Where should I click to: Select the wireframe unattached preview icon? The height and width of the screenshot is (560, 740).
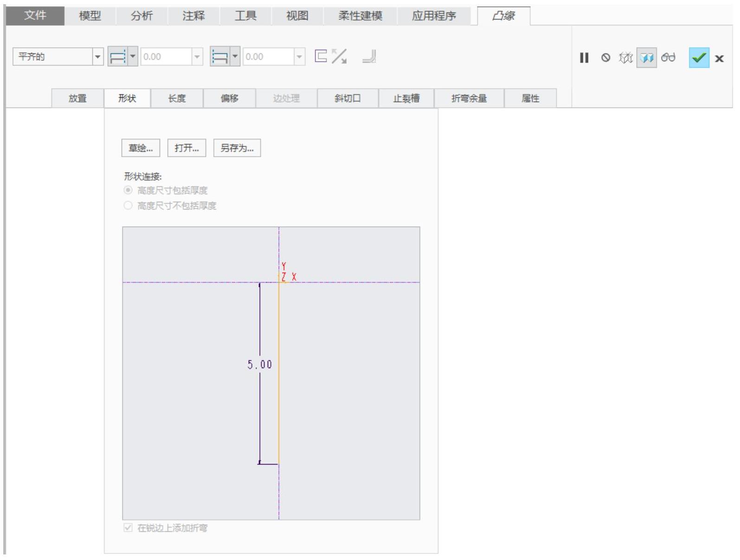pyautogui.click(x=626, y=58)
